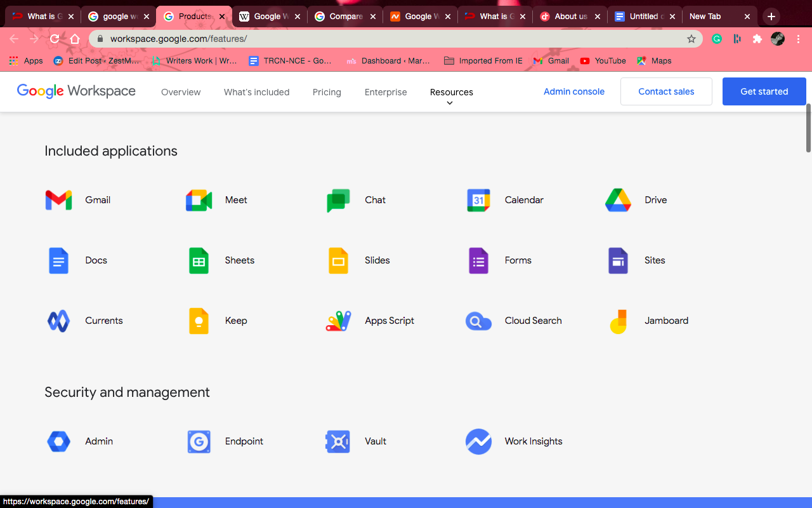Select the Calendar app icon
Viewport: 812px width, 508px height.
(478, 199)
